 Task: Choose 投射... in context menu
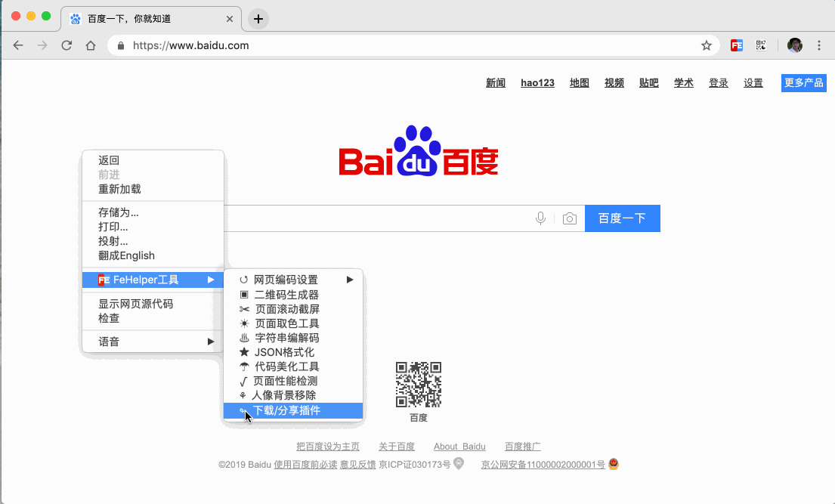click(x=153, y=241)
